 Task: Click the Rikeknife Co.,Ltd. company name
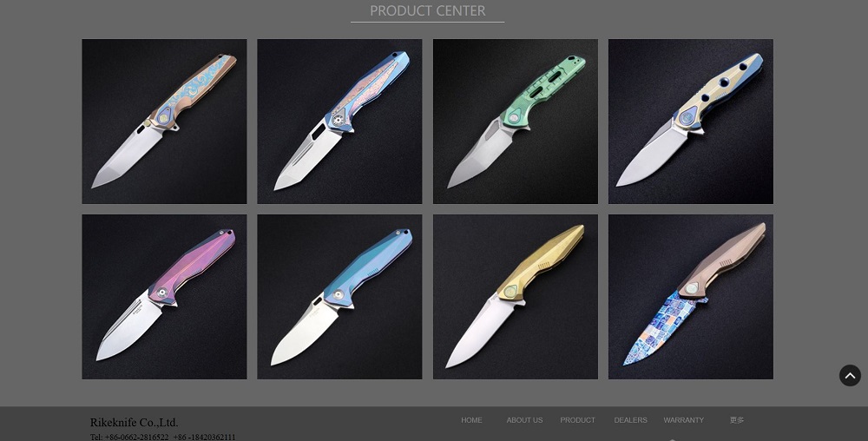tap(134, 423)
